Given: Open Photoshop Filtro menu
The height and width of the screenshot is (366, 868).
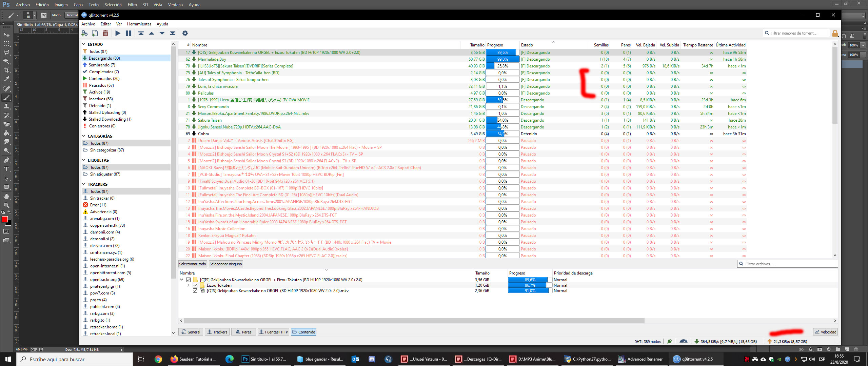Looking at the screenshot, I should point(132,5).
